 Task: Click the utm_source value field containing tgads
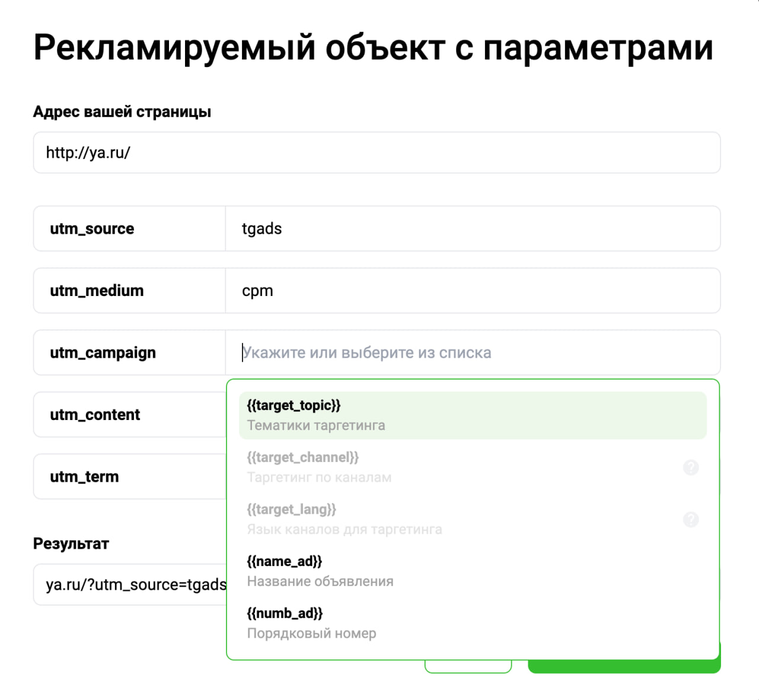[x=472, y=228]
